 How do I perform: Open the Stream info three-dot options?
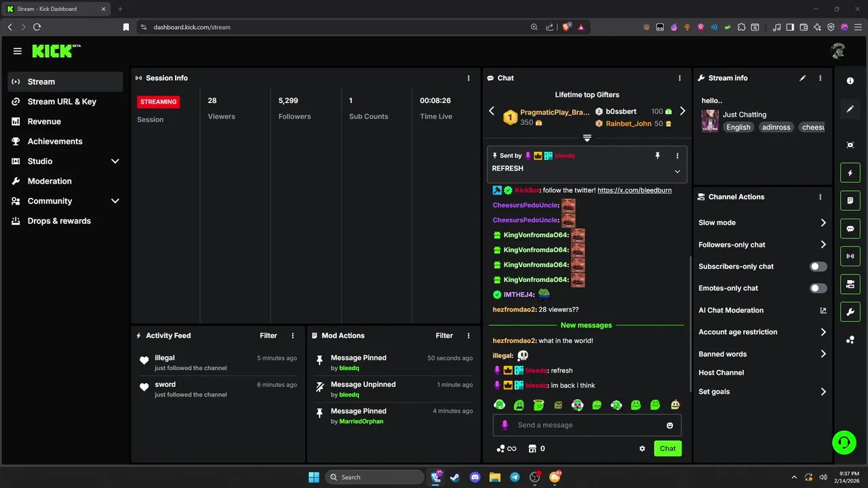click(821, 78)
